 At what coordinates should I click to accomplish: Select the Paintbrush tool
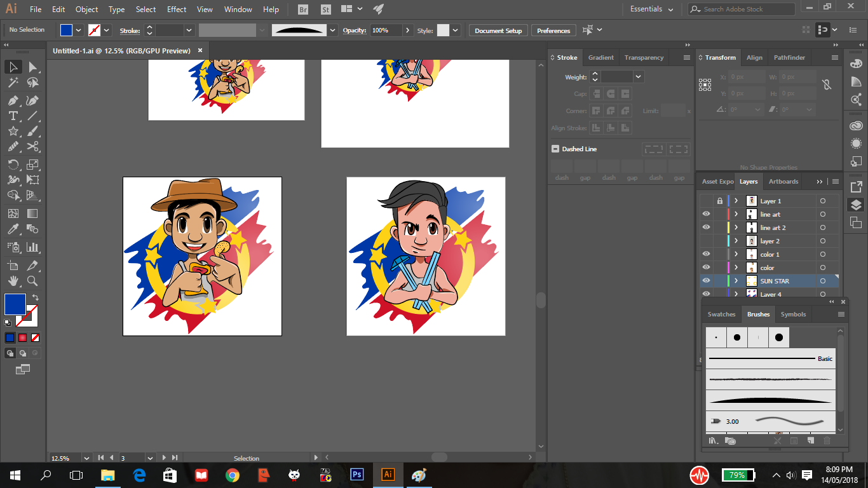(33, 132)
